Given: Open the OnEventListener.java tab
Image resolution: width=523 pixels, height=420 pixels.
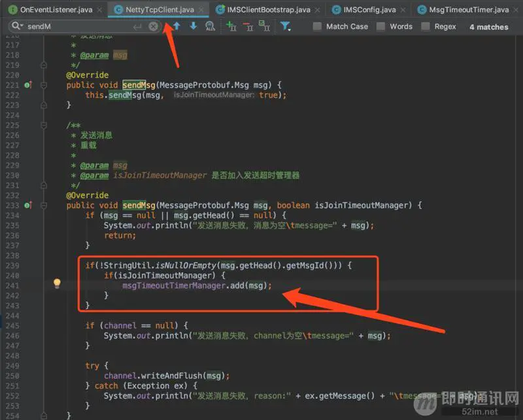Looking at the screenshot, I should pyautogui.click(x=51, y=10).
